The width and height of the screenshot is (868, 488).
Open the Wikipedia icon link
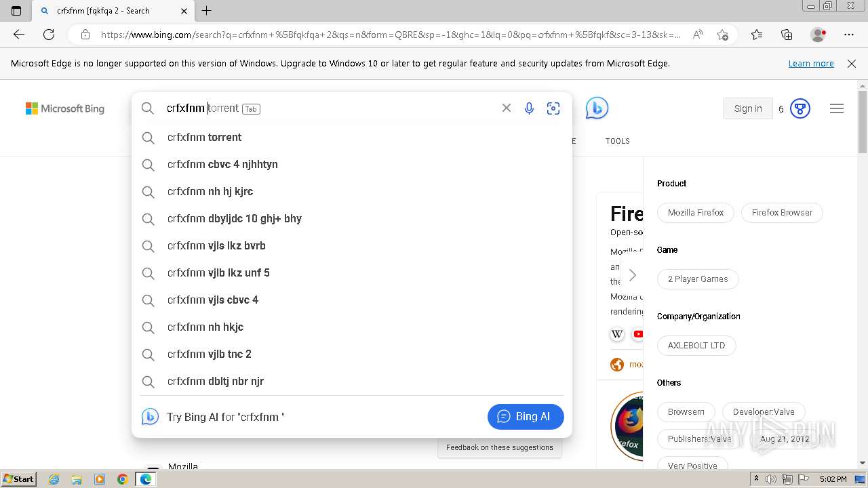click(617, 334)
